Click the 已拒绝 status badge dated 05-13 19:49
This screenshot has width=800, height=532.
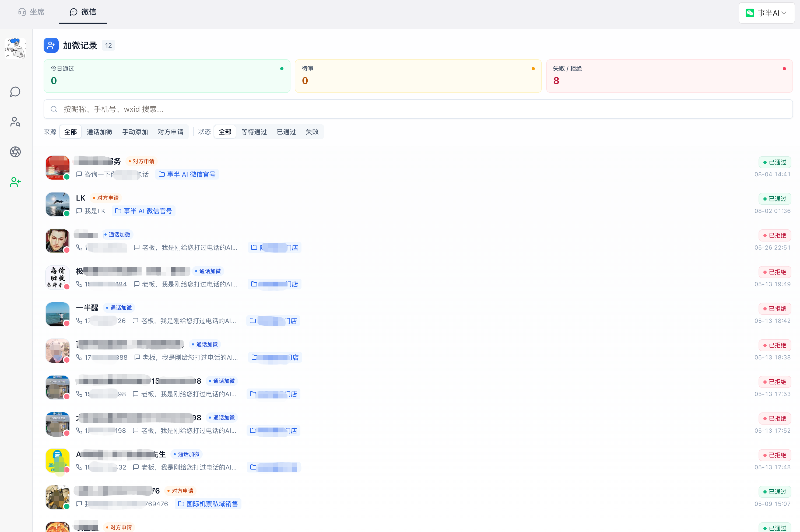[x=775, y=272]
